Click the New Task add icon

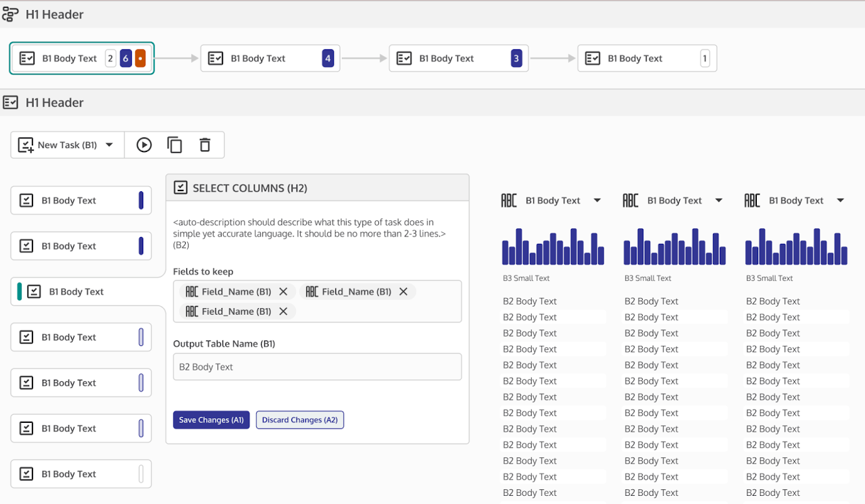tap(26, 145)
